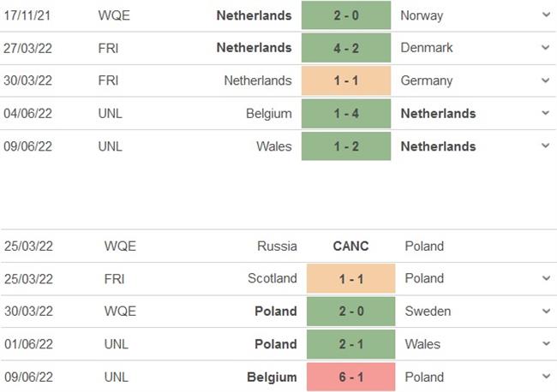Expand the Netherlands vs Denmark match details
Screen dimensions: 557x392
tap(546, 48)
